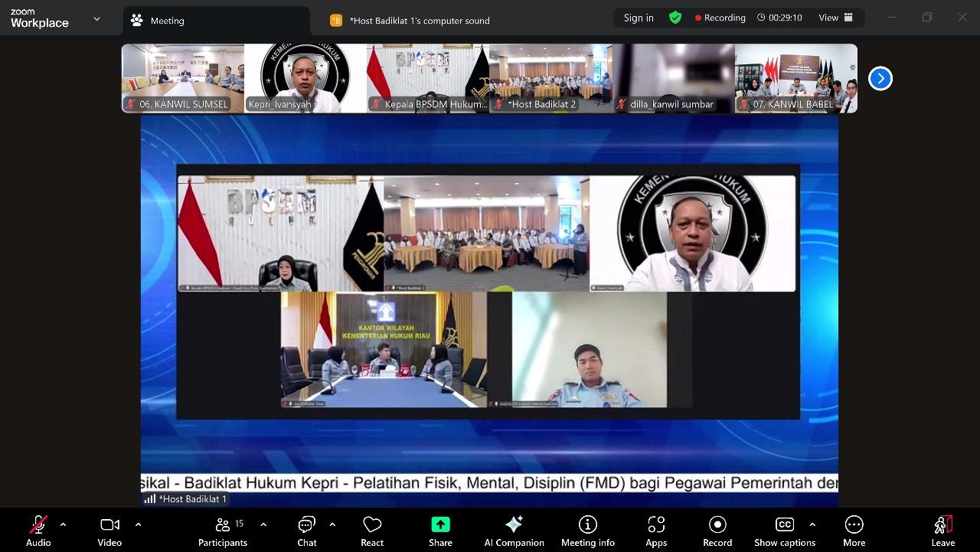The image size is (980, 552).
Task: Open AI Companion
Action: coord(514,531)
